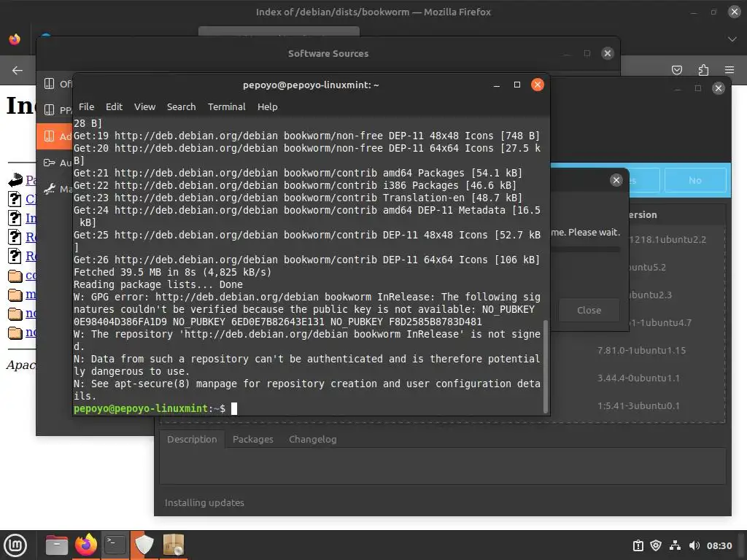Open Firefox extensions puzzle icon
Viewport: 747px width, 560px height.
(x=703, y=71)
